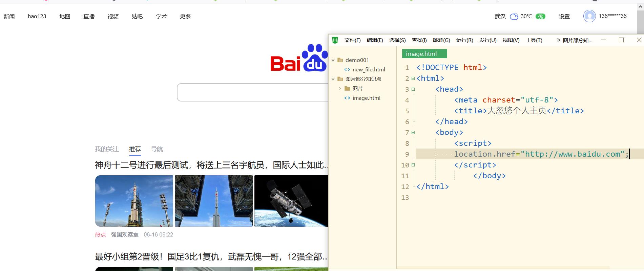
Task: Open the 发行(U) menu
Action: click(488, 40)
